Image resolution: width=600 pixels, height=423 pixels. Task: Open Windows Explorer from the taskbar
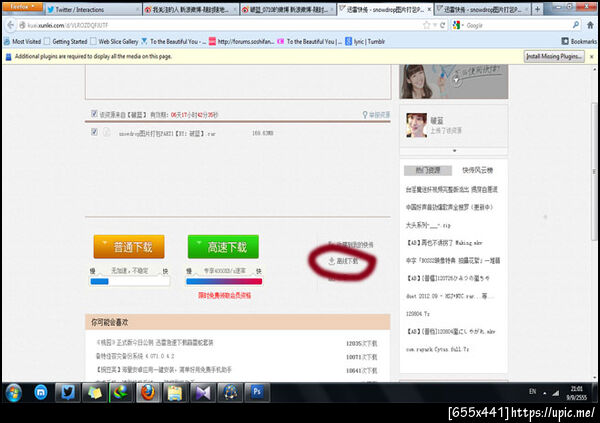(175, 393)
